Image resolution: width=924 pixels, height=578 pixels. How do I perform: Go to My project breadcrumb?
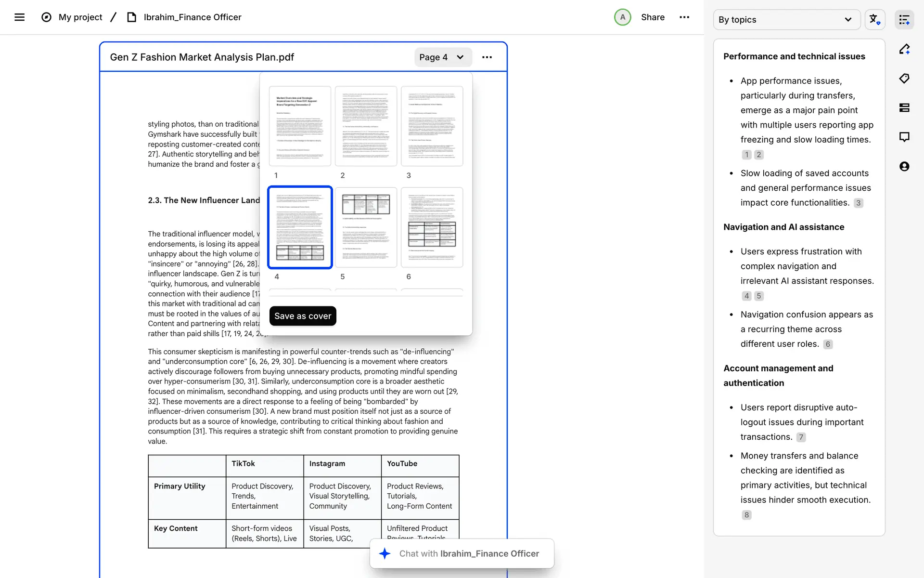click(80, 17)
